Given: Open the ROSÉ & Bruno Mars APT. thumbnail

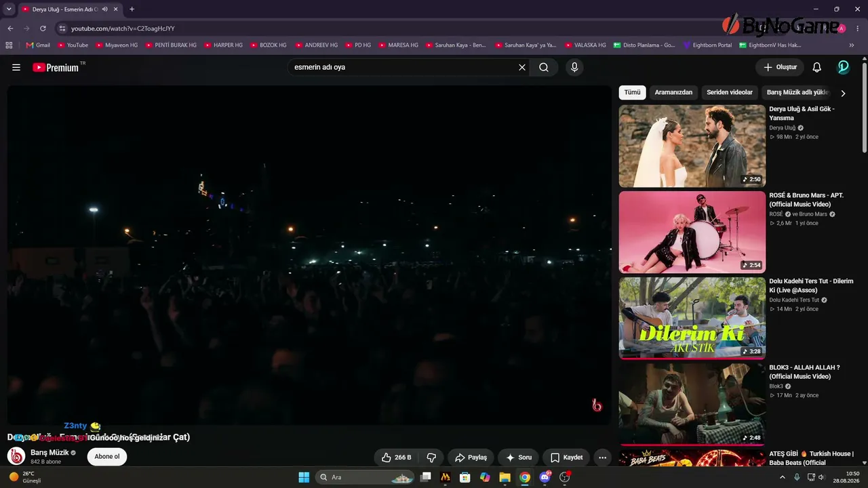Looking at the screenshot, I should [692, 232].
